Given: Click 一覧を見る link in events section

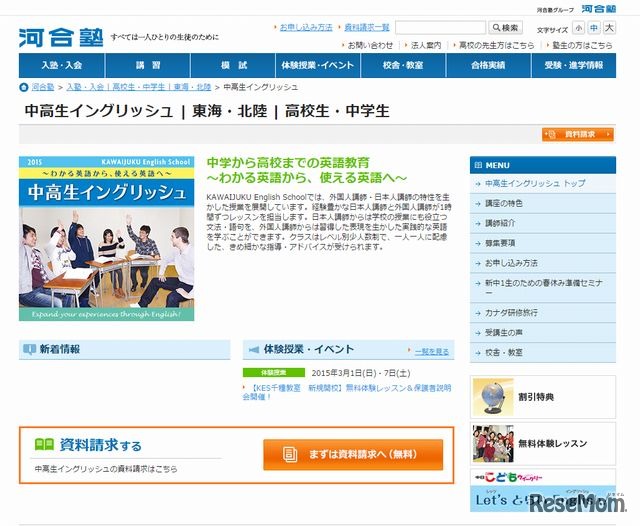Looking at the screenshot, I should click(432, 351).
